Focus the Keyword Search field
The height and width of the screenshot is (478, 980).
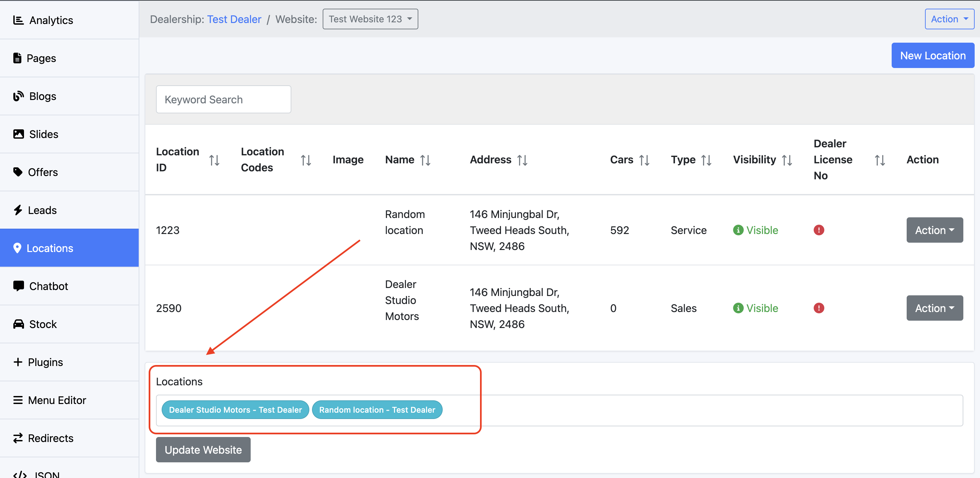click(x=223, y=99)
